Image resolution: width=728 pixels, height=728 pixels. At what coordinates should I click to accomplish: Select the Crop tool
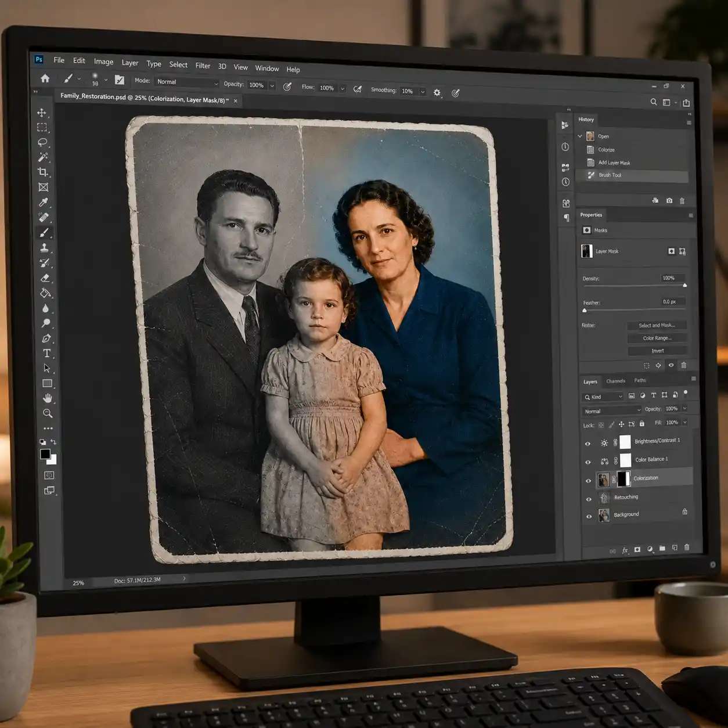[43, 172]
